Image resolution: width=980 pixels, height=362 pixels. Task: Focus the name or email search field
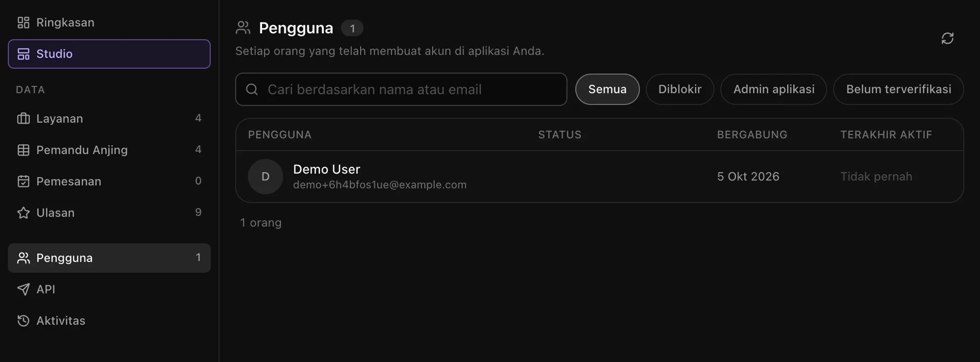point(401,89)
